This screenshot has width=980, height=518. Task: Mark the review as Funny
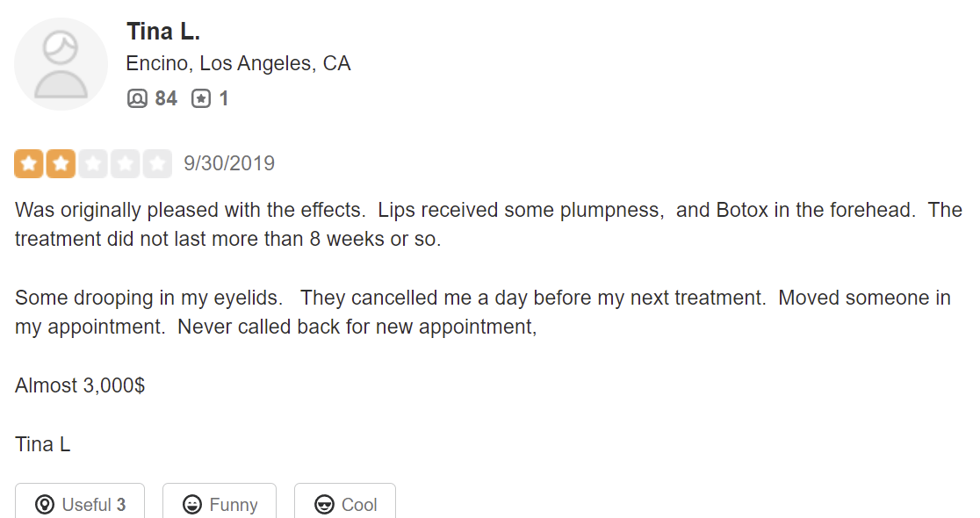220,504
